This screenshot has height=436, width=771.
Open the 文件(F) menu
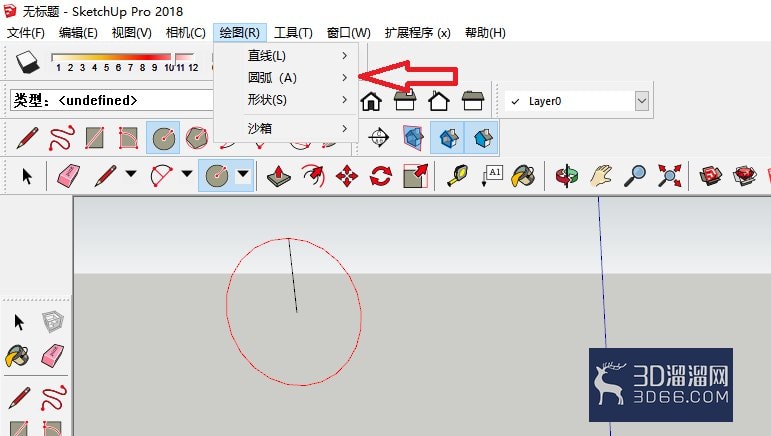click(x=26, y=33)
